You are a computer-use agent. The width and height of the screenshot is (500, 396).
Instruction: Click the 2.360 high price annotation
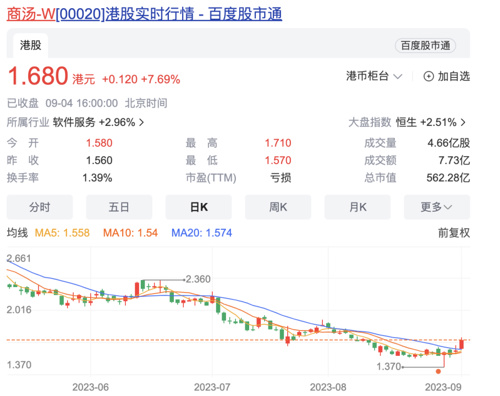[198, 279]
